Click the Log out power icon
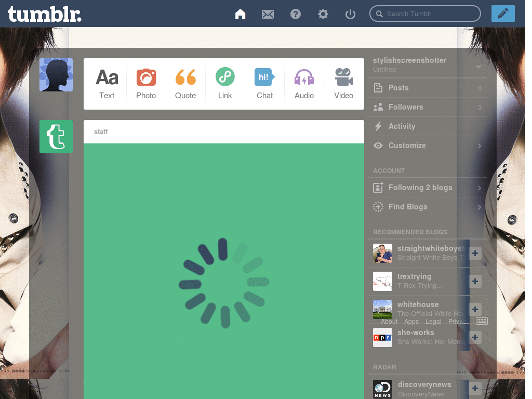 350,14
